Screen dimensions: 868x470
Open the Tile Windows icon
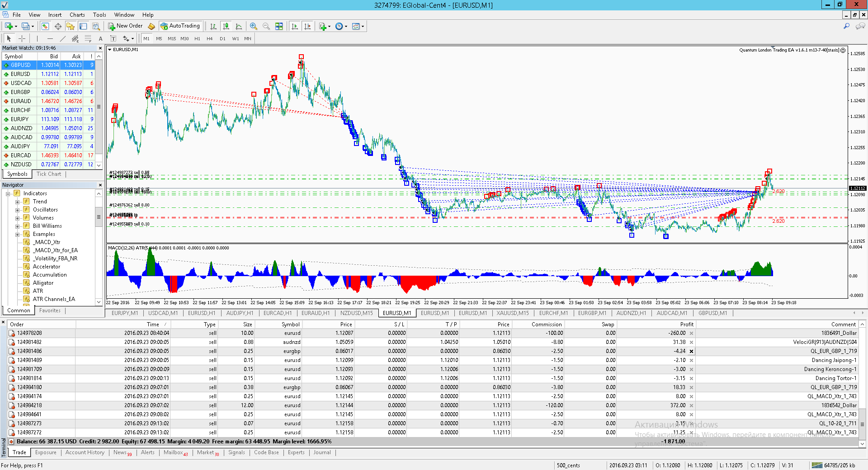click(279, 26)
